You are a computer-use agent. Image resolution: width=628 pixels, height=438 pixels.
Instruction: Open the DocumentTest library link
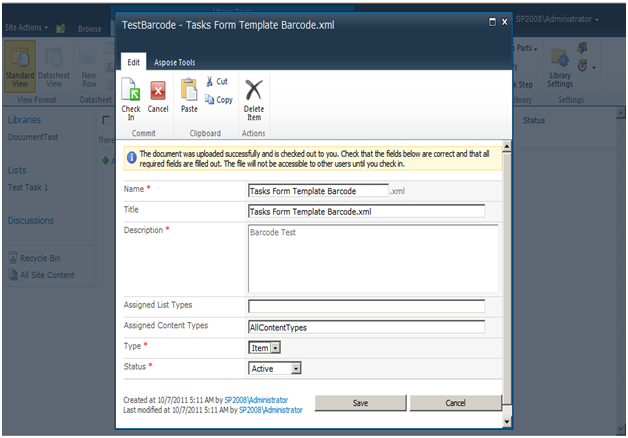tap(33, 137)
